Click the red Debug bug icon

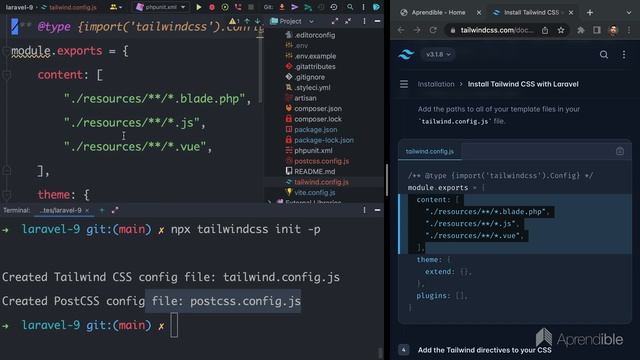click(212, 7)
